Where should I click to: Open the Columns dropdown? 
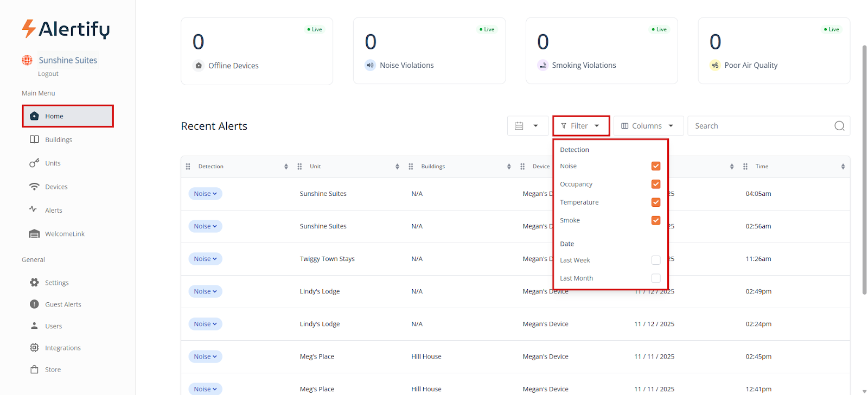point(647,126)
